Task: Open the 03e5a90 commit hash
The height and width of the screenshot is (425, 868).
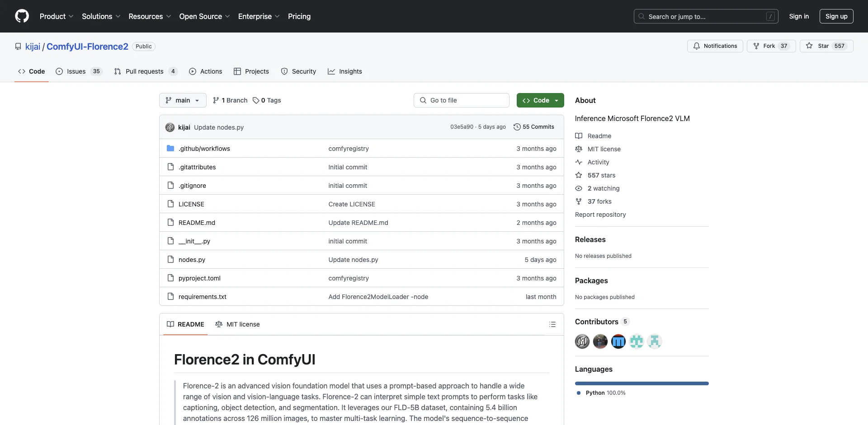Action: click(x=462, y=127)
